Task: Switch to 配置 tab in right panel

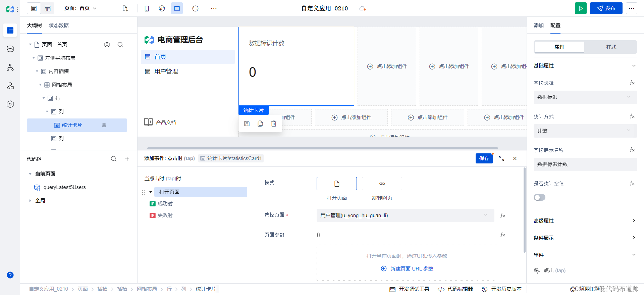Action: [x=555, y=26]
